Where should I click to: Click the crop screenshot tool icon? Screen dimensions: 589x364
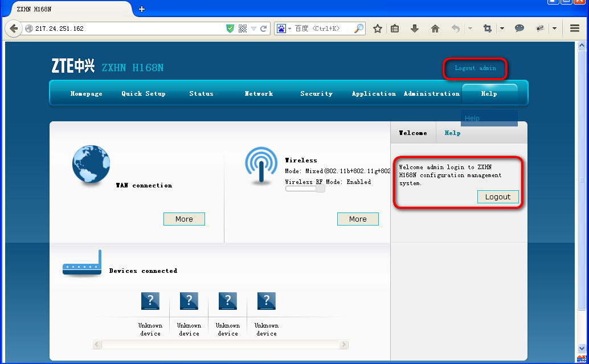point(488,28)
